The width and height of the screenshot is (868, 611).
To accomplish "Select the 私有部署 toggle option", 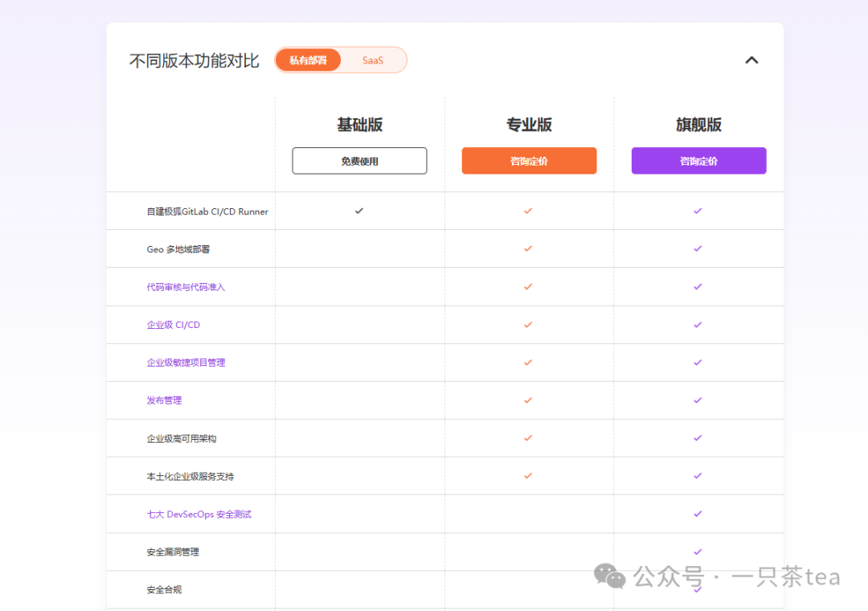I will point(308,59).
